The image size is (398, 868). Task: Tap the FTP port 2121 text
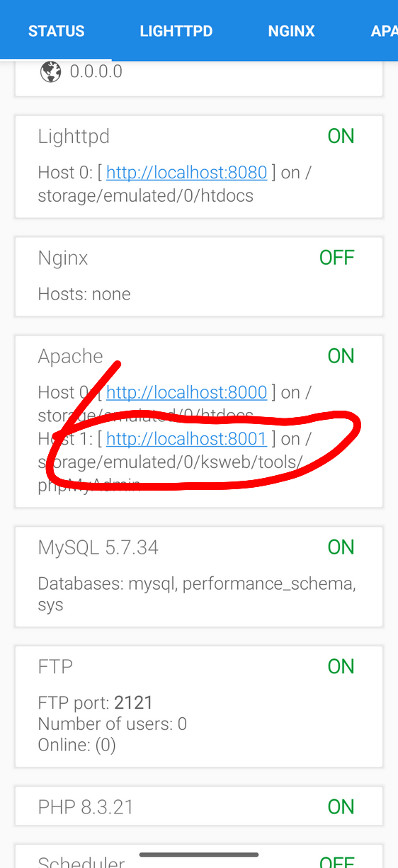(96, 702)
